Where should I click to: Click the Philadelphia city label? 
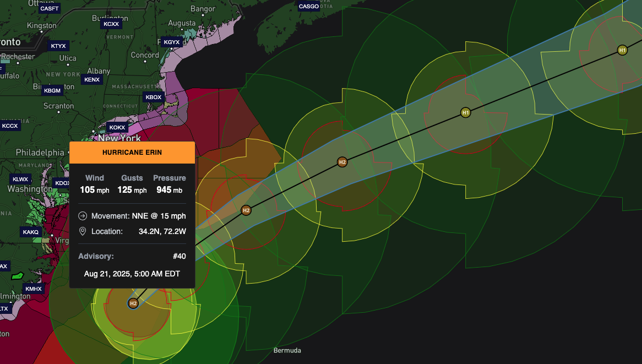click(40, 153)
